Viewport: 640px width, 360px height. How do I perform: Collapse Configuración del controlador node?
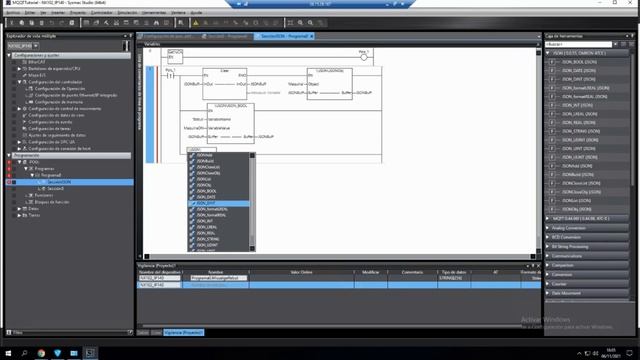pyautogui.click(x=19, y=82)
